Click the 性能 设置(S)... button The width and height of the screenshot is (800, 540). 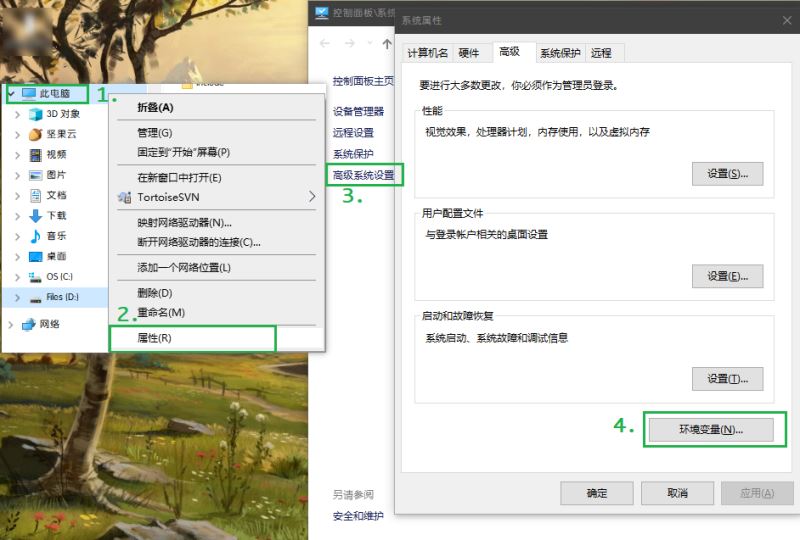point(727,174)
